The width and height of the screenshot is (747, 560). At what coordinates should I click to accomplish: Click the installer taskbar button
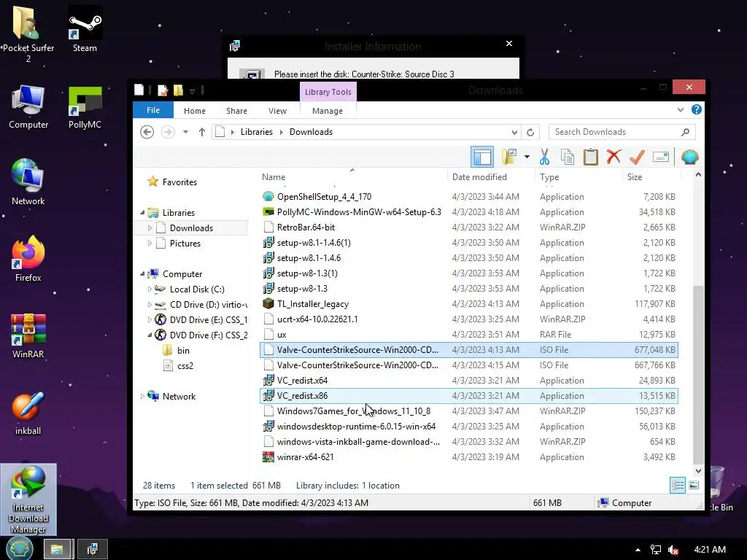click(93, 550)
